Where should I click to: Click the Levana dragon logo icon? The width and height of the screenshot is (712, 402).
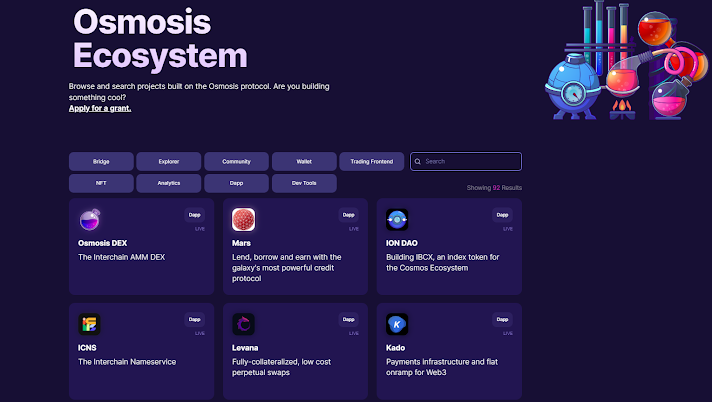pos(243,324)
